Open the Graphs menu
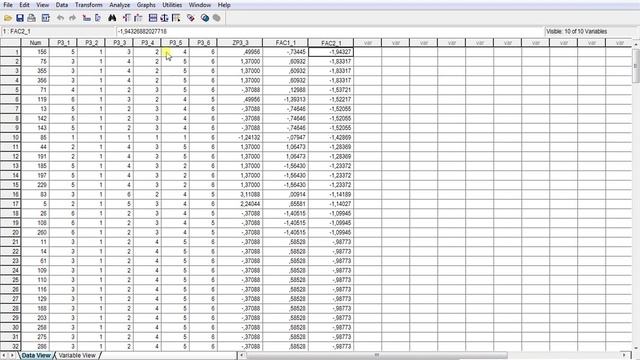Image resolution: width=640 pixels, height=360 pixels. tap(146, 5)
